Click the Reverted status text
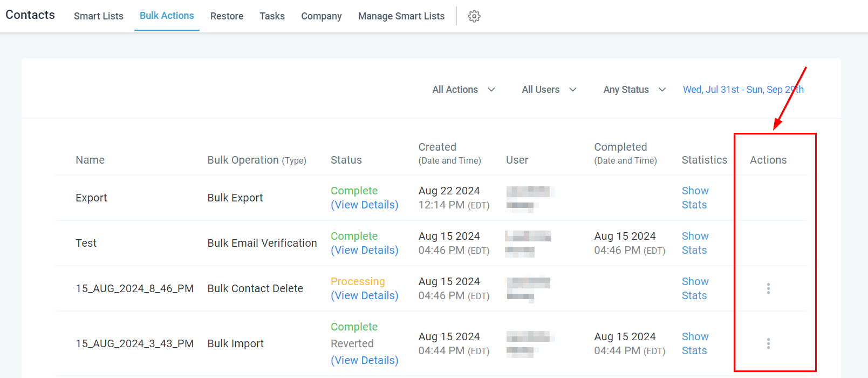868x378 pixels. [x=352, y=343]
